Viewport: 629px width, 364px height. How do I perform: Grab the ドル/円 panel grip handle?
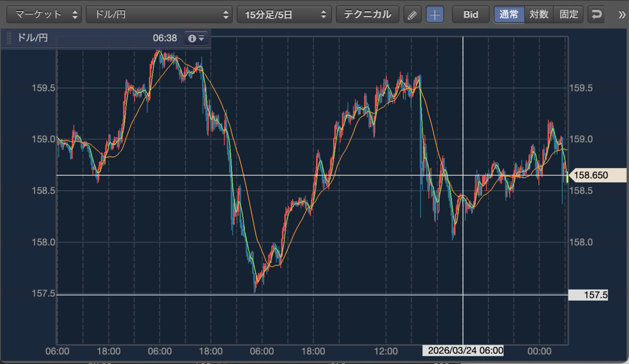(9, 38)
